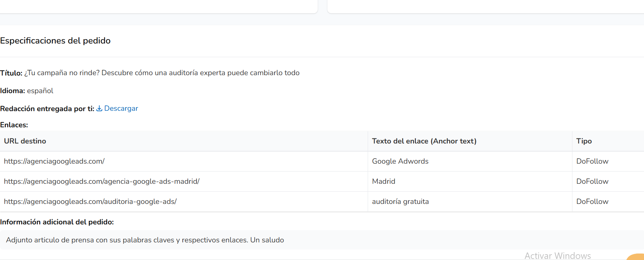Click the Madrid anchor text cell
The width and height of the screenshot is (644, 260).
point(384,181)
